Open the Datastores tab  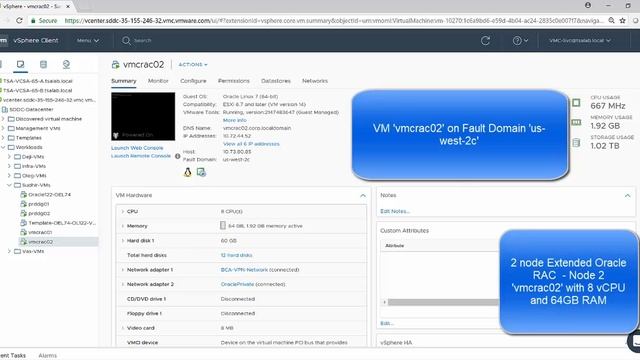[276, 81]
